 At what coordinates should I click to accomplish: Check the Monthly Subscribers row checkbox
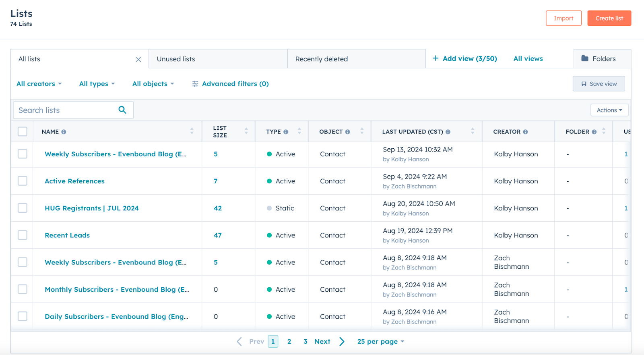point(23,289)
